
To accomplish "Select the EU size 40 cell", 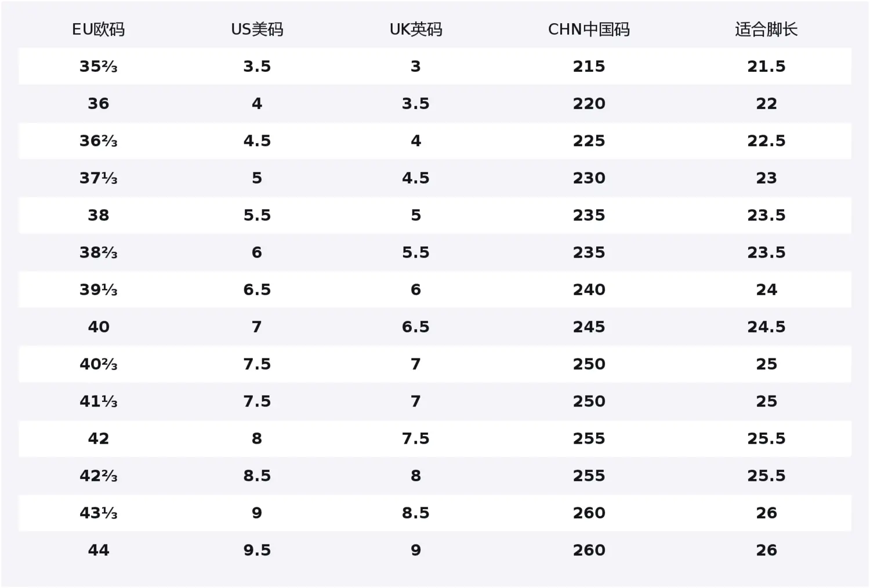I will pyautogui.click(x=99, y=327).
